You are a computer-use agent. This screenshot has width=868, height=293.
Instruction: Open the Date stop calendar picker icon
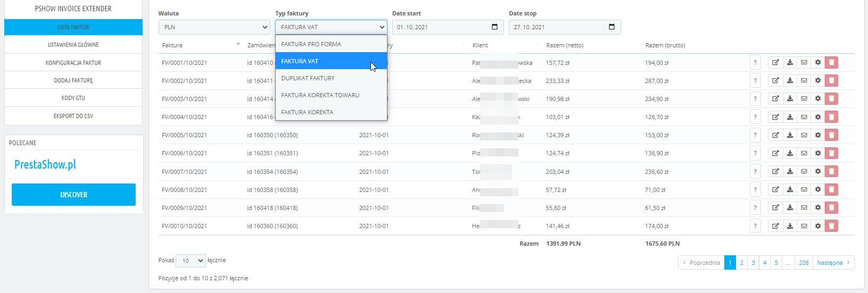[x=611, y=27]
